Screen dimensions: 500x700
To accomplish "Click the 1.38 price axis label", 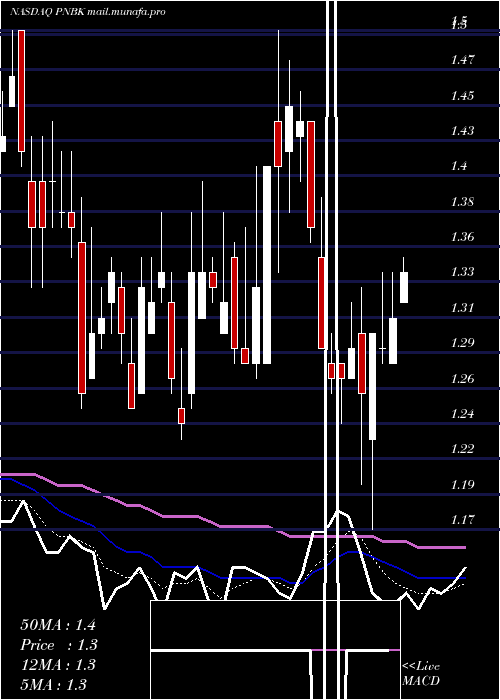I will click(462, 201).
